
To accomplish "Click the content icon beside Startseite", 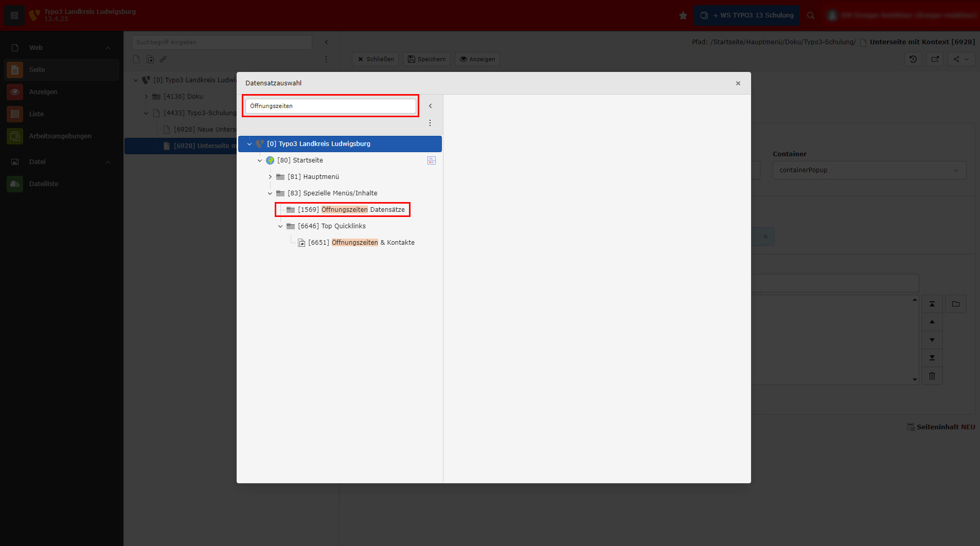I will pos(431,160).
